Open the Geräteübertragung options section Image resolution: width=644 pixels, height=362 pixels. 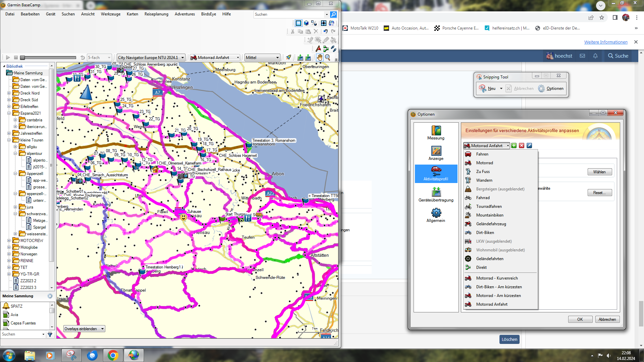436,194
